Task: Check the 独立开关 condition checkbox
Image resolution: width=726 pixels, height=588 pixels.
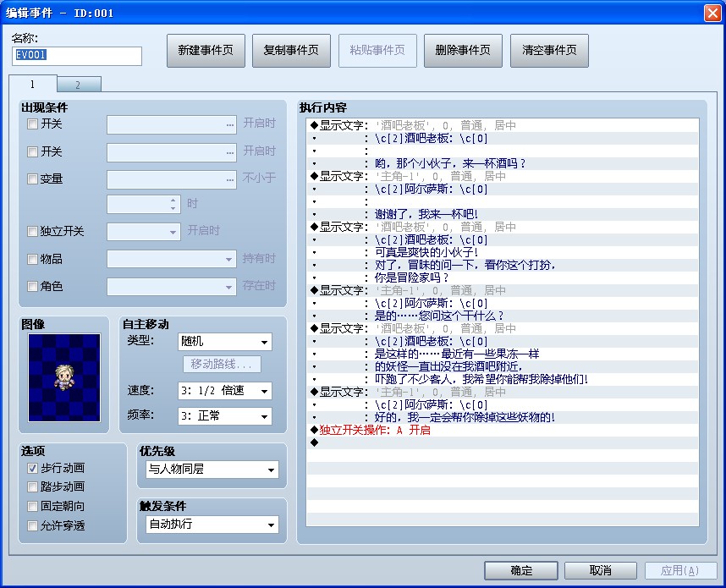Action: (x=32, y=231)
